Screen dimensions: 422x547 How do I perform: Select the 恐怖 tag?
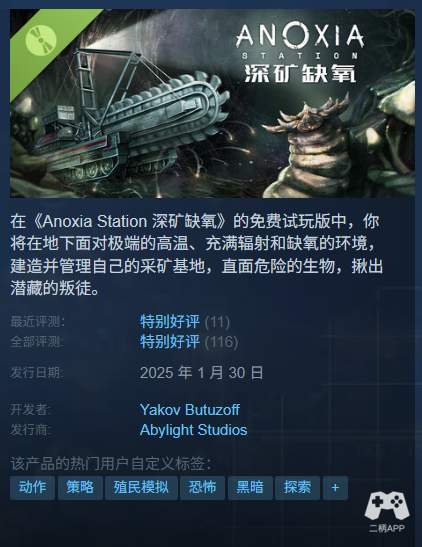(202, 488)
